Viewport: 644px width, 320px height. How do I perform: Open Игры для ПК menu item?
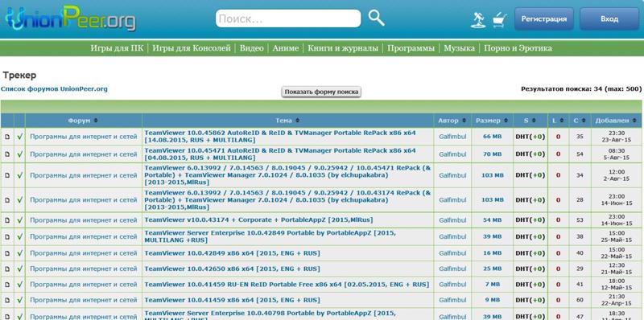117,48
